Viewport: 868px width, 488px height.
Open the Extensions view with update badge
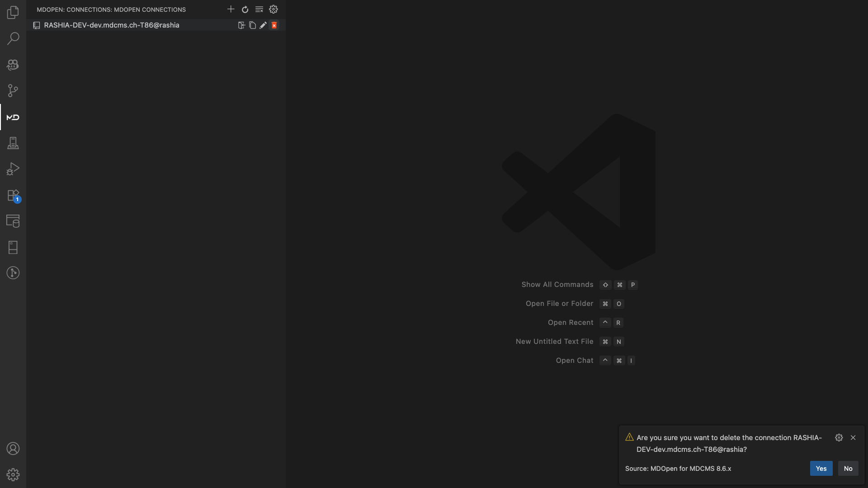click(x=13, y=196)
